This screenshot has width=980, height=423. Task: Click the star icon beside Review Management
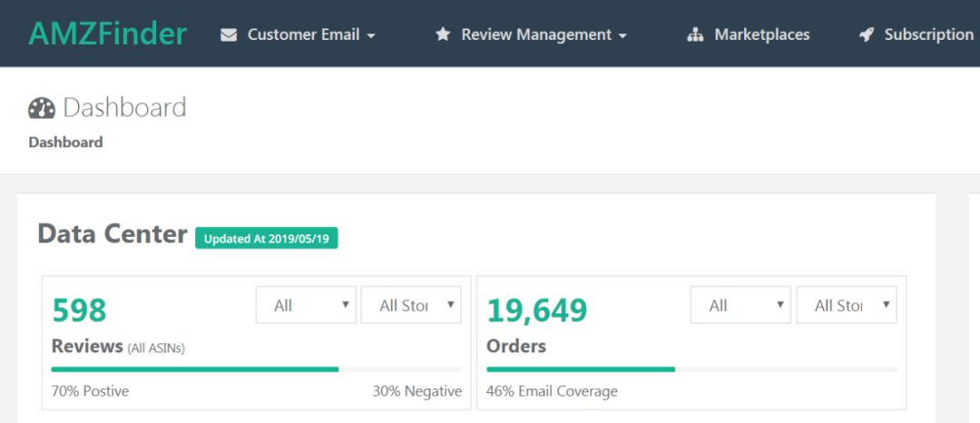coord(443,34)
